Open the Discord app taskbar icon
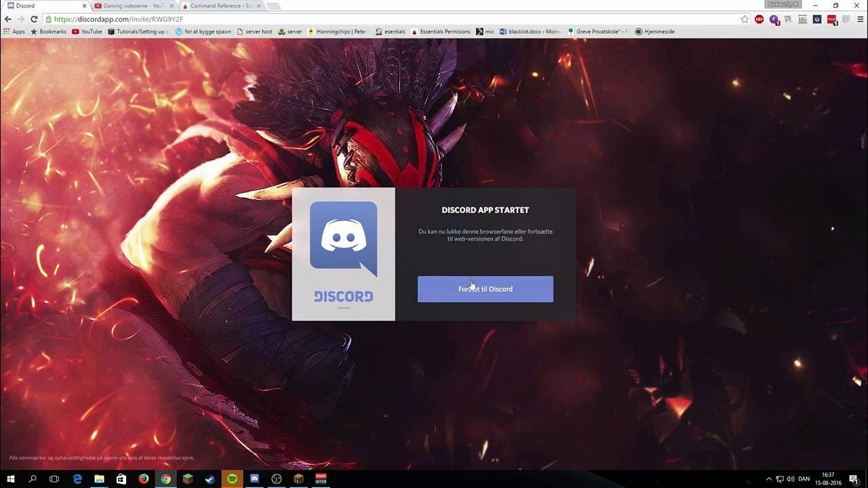The width and height of the screenshot is (868, 488). [254, 479]
